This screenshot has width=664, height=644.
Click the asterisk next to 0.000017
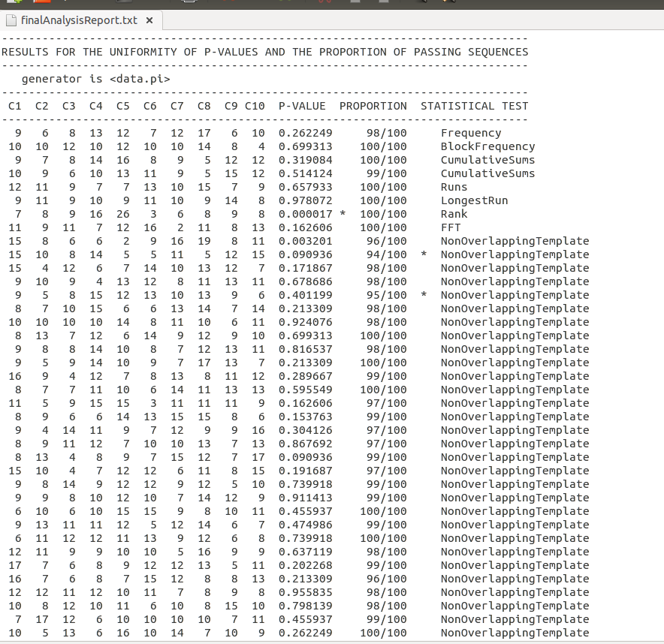click(343, 213)
